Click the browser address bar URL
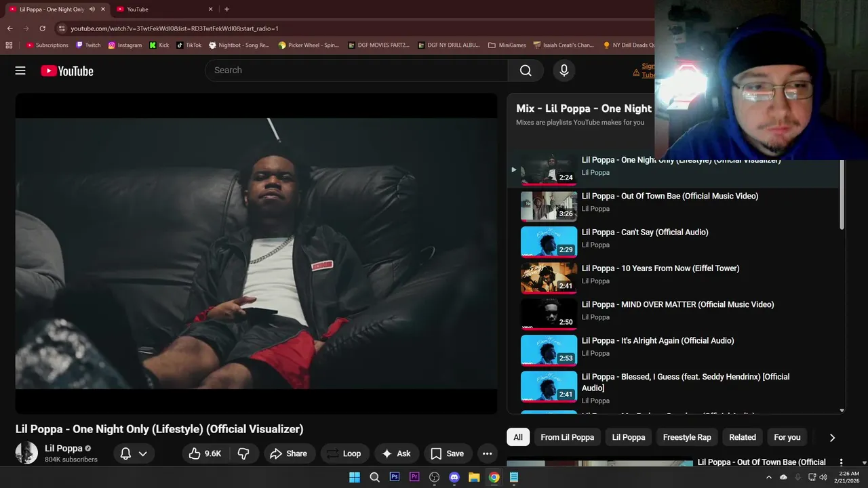Image resolution: width=868 pixels, height=488 pixels. [174, 28]
